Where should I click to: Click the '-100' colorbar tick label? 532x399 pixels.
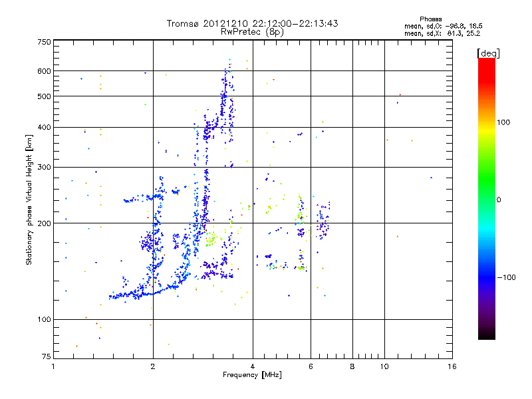506,277
